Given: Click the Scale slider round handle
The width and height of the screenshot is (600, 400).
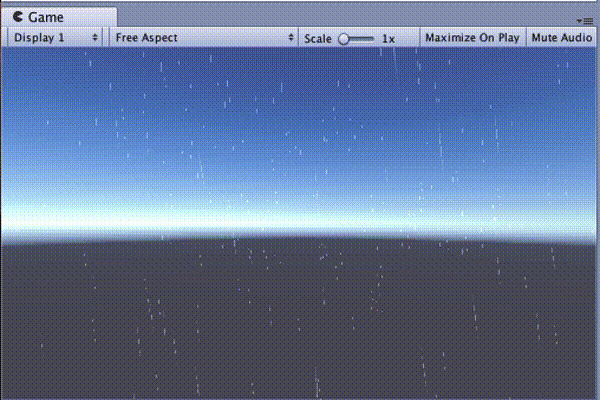Looking at the screenshot, I should click(343, 38).
